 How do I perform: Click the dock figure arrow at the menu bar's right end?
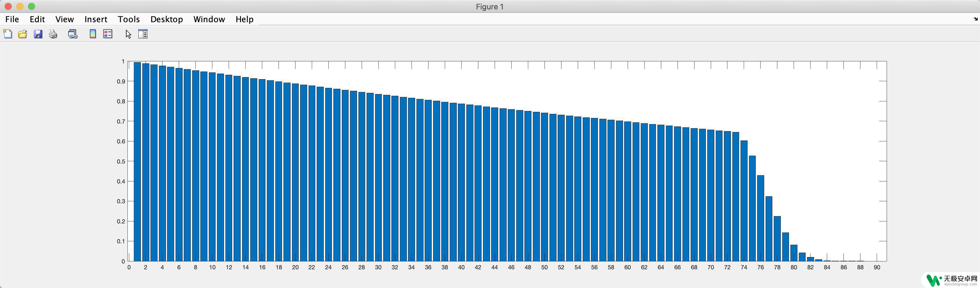click(x=975, y=19)
